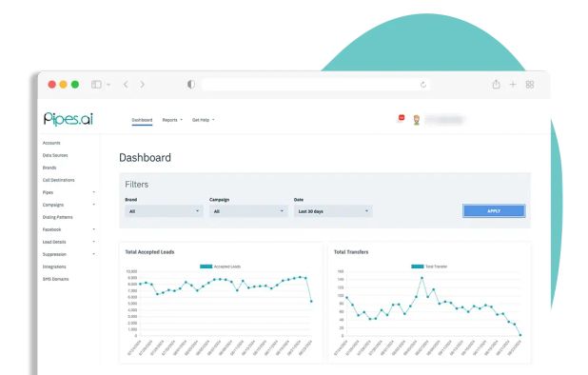This screenshot has width=588, height=375.
Task: Expand the Campaigns sidebar section arrow
Action: (x=94, y=205)
